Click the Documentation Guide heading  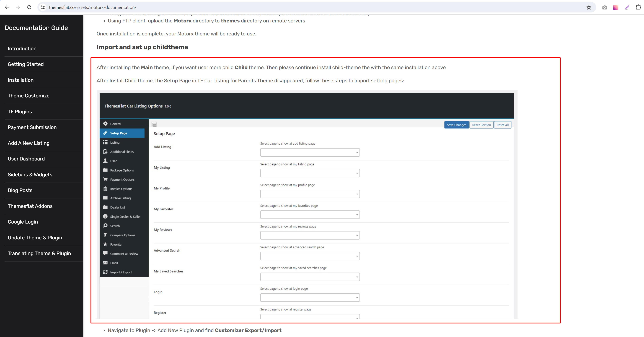[36, 28]
